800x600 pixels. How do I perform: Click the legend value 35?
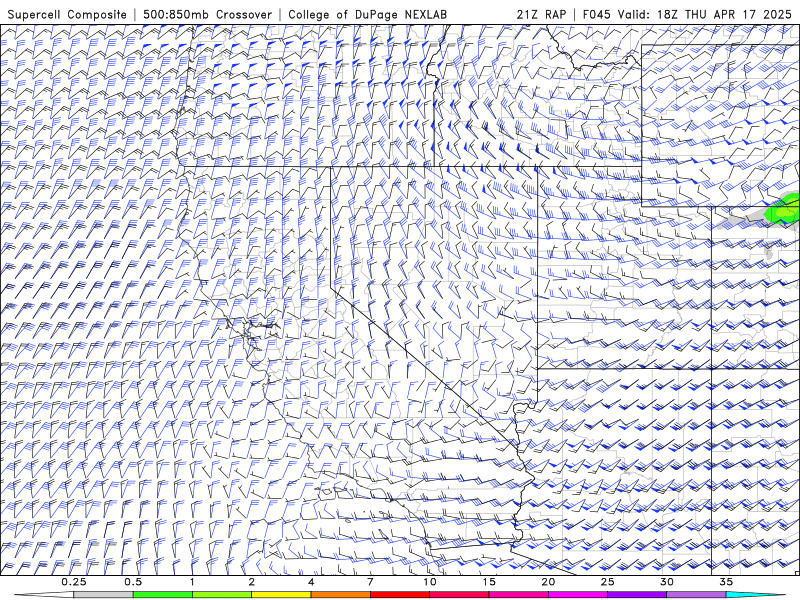726,582
